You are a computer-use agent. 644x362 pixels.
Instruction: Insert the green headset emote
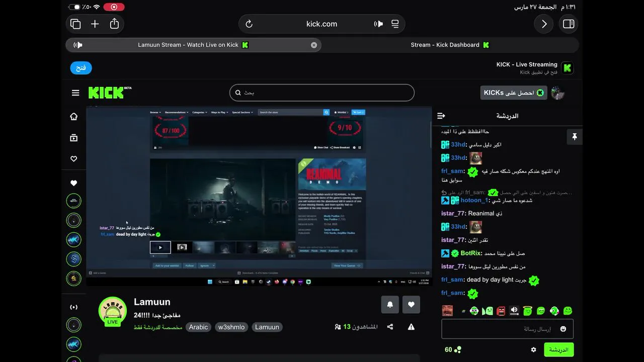click(x=554, y=311)
